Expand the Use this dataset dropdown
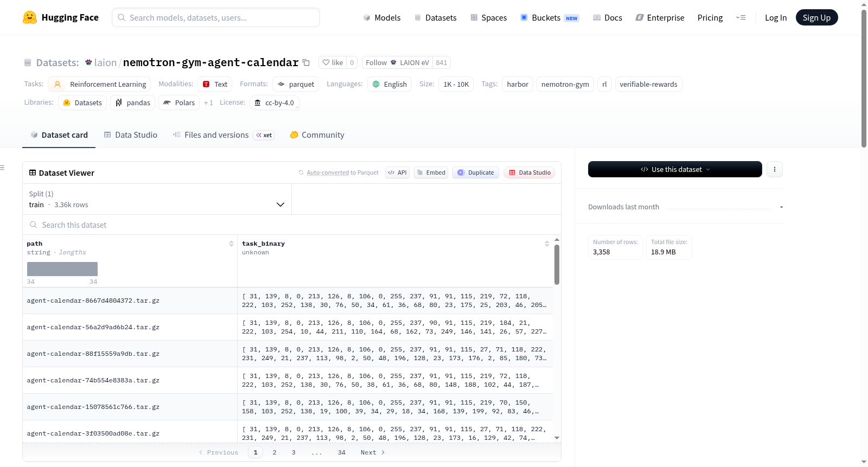Screen dimensions: 868x467 pos(675,169)
